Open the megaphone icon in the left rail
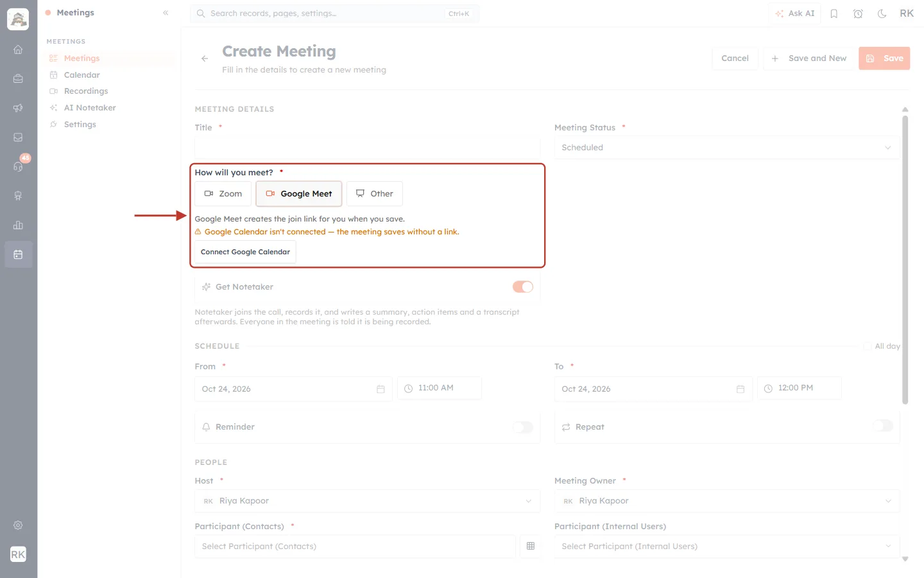Screen dimensions: 924x578 [18, 108]
